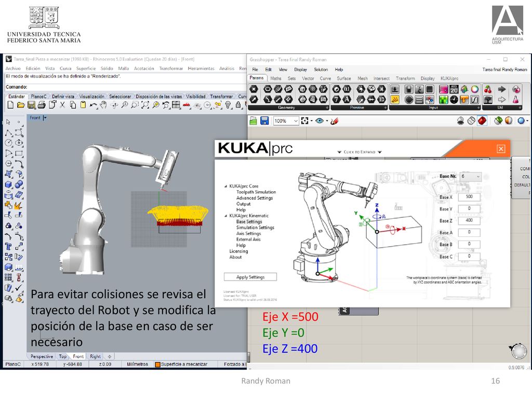The height and width of the screenshot is (399, 532).
Task: Toggle the green selected-only preview icon
Action: 498,121
